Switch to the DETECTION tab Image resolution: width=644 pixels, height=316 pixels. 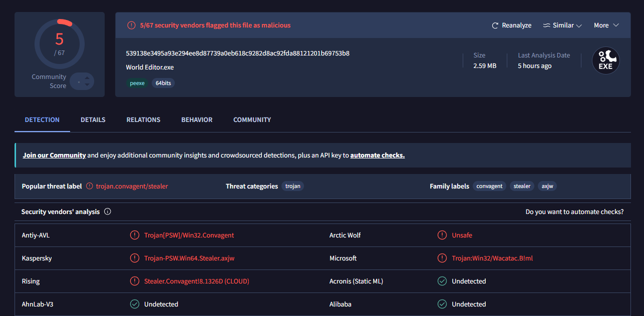[x=42, y=120]
